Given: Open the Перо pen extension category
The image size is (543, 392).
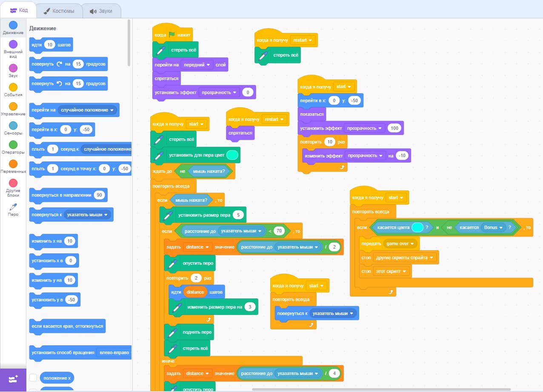Looking at the screenshot, I should [13, 207].
